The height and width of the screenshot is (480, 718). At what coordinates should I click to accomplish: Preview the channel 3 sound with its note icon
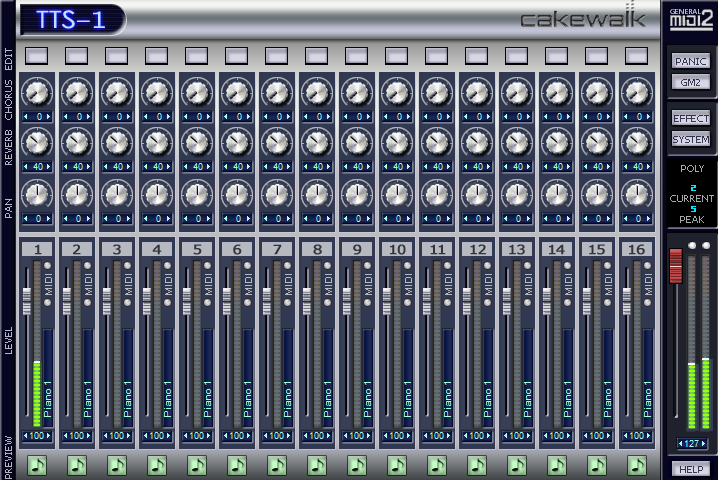pyautogui.click(x=117, y=465)
